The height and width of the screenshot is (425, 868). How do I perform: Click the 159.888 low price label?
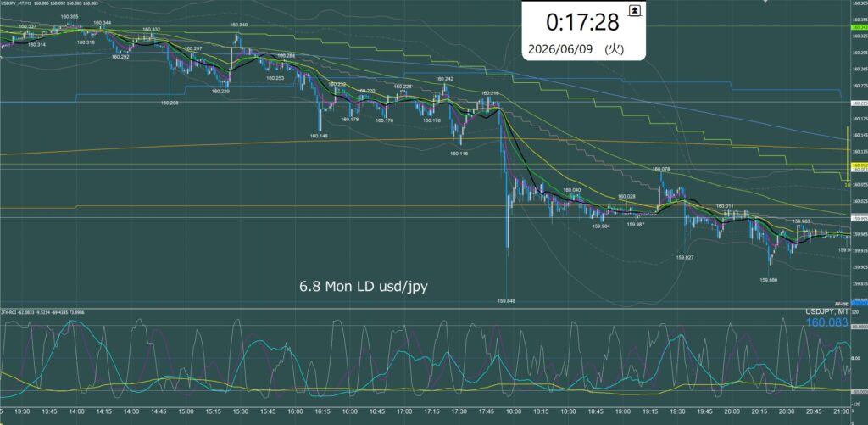[769, 281]
